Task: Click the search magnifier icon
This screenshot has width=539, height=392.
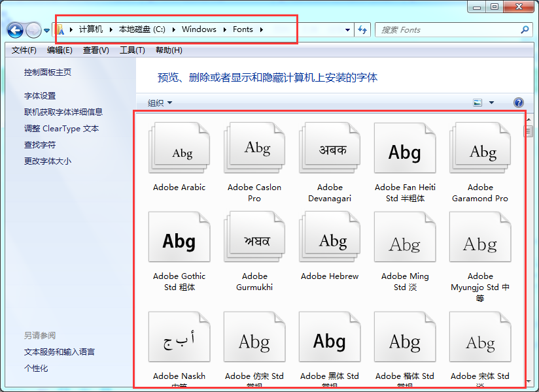Action: 525,30
